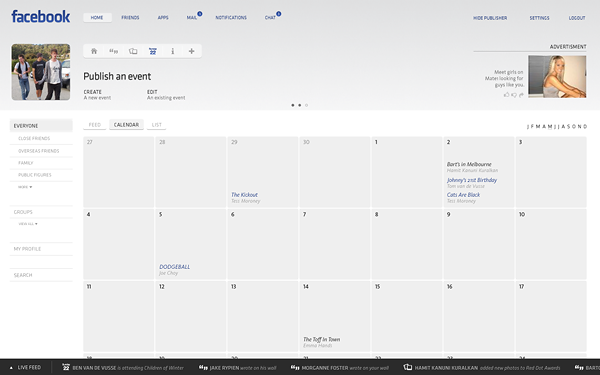Click Create a new event
Image resolution: width=600 pixels, height=375 pixels.
pos(97,95)
